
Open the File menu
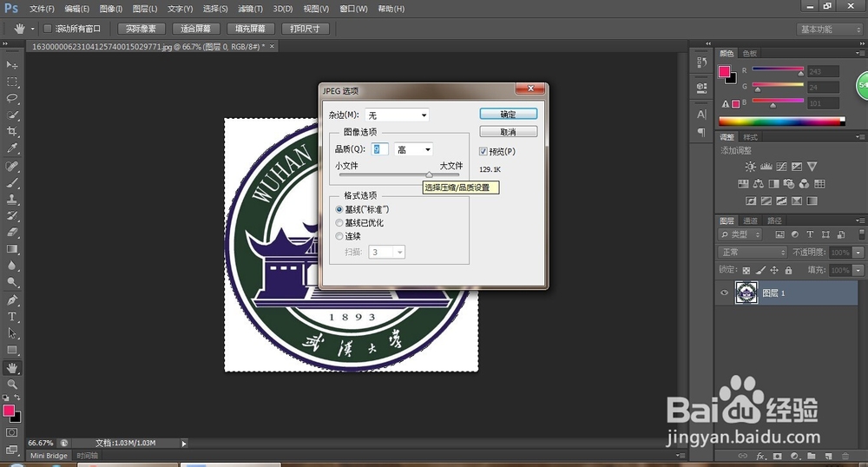tap(42, 9)
